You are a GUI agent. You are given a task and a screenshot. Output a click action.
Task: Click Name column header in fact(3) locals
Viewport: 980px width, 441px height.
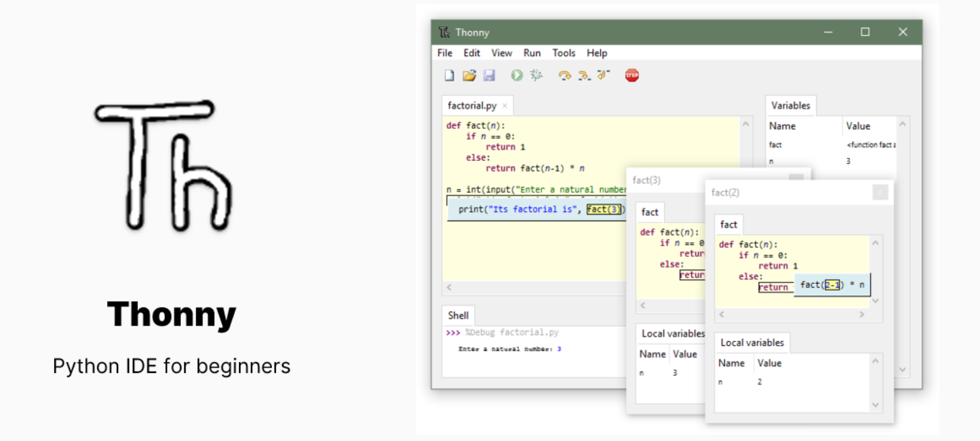(x=653, y=354)
